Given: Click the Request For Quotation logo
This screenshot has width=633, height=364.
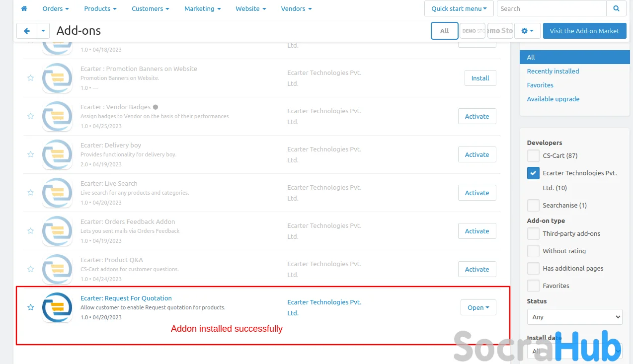Looking at the screenshot, I should click(x=57, y=307).
